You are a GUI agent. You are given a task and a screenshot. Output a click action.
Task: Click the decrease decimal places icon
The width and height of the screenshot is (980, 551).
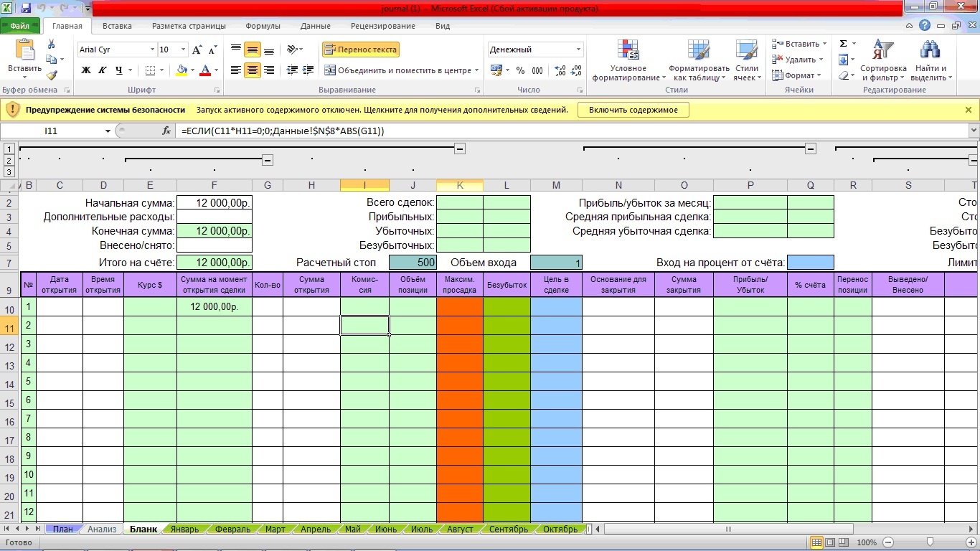(577, 70)
